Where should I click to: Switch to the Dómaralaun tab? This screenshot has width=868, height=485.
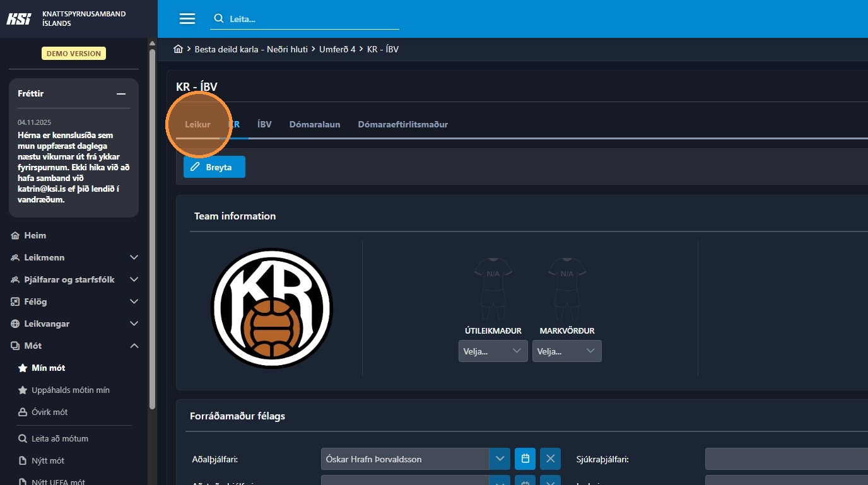coord(314,124)
